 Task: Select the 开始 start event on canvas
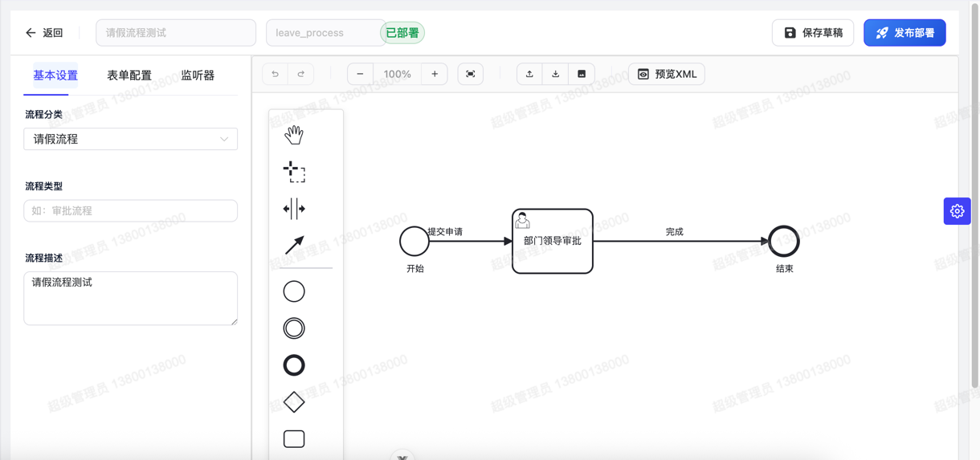414,241
